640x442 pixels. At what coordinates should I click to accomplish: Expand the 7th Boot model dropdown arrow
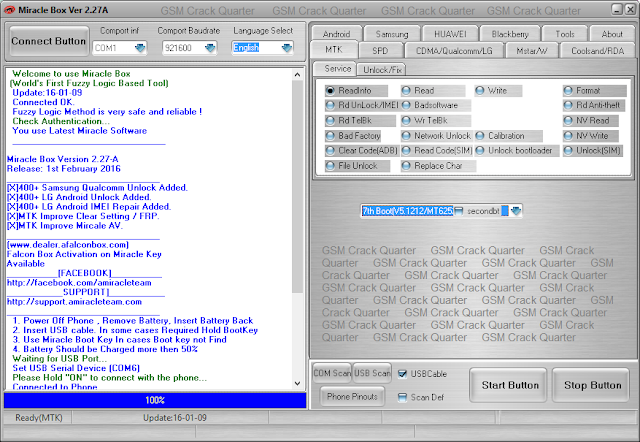coord(516,211)
